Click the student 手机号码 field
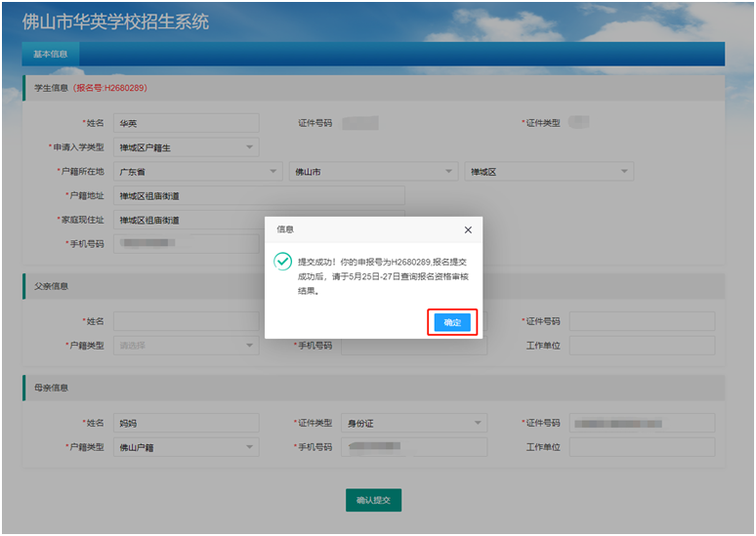Viewport: 756px width, 536px height. (186, 243)
